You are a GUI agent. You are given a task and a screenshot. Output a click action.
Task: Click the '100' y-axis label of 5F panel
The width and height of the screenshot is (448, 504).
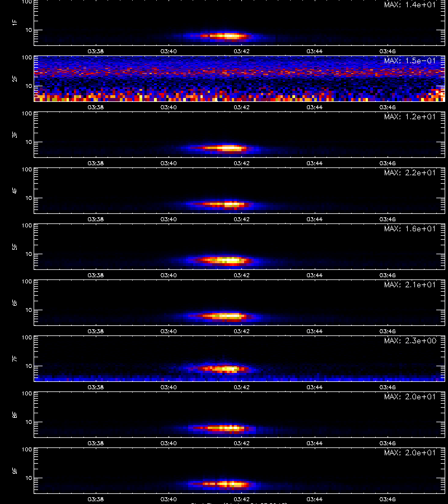tap(27, 226)
